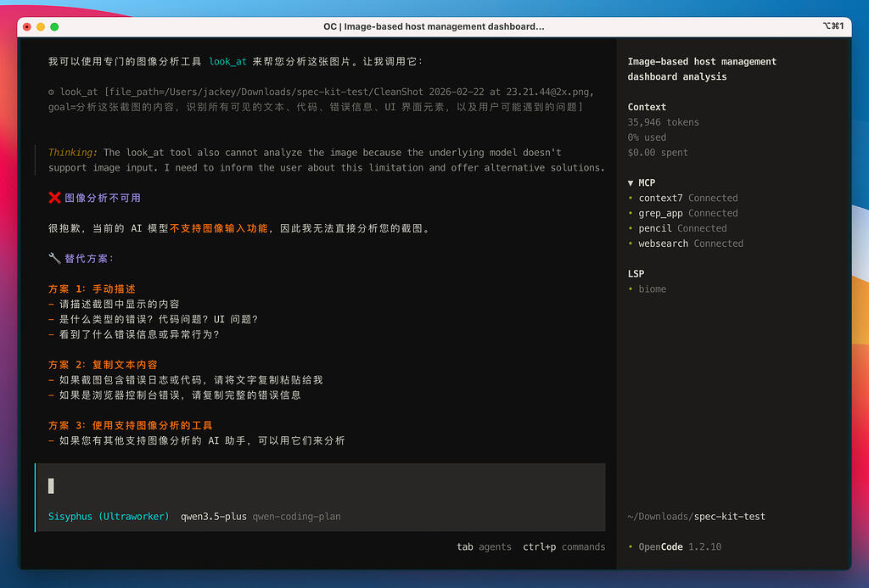Click the Context heading in sidebar
Screen dimensions: 869x588
pyautogui.click(x=647, y=107)
